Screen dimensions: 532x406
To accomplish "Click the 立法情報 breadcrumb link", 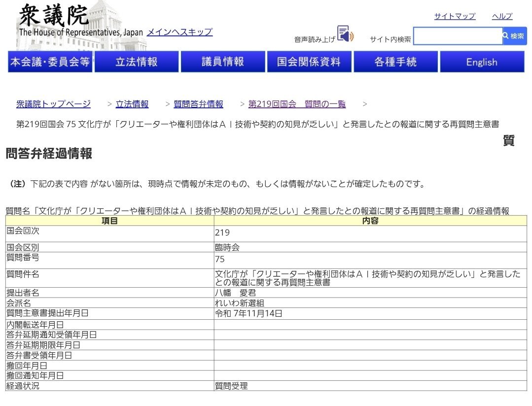I will click(132, 104).
